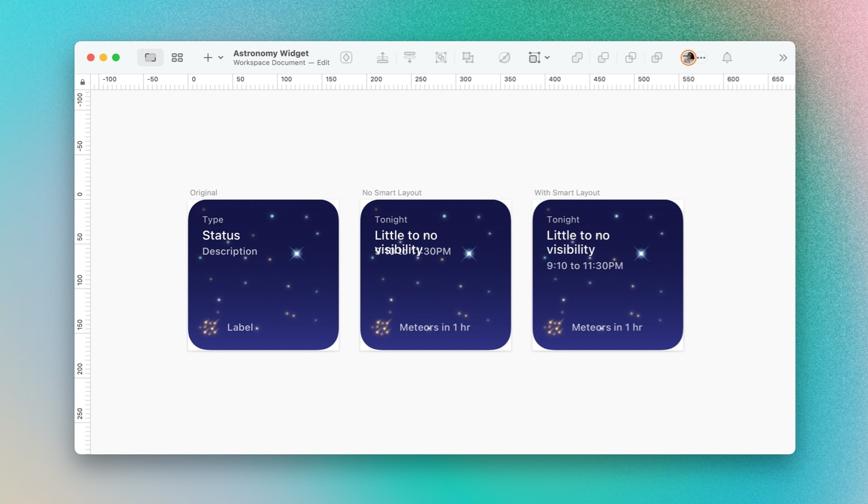Click the Bring Forward icon
868x504 pixels.
point(382,58)
